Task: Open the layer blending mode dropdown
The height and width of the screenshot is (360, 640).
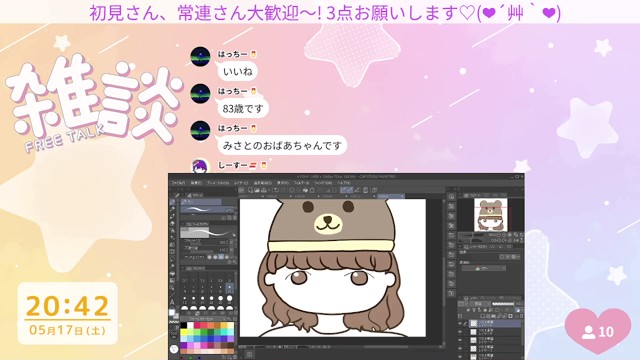Action: (x=479, y=304)
